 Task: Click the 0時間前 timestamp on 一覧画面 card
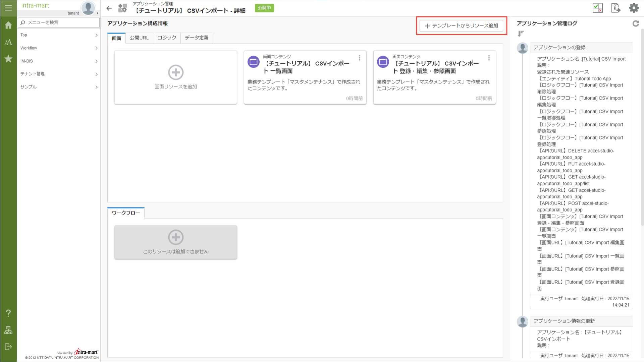pos(354,98)
